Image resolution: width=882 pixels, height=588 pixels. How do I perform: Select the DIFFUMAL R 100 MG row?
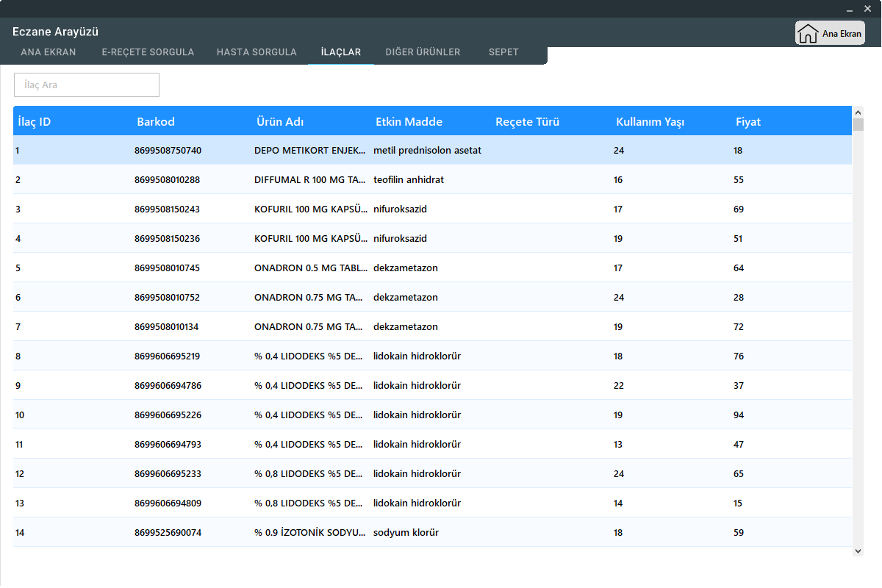tap(309, 180)
